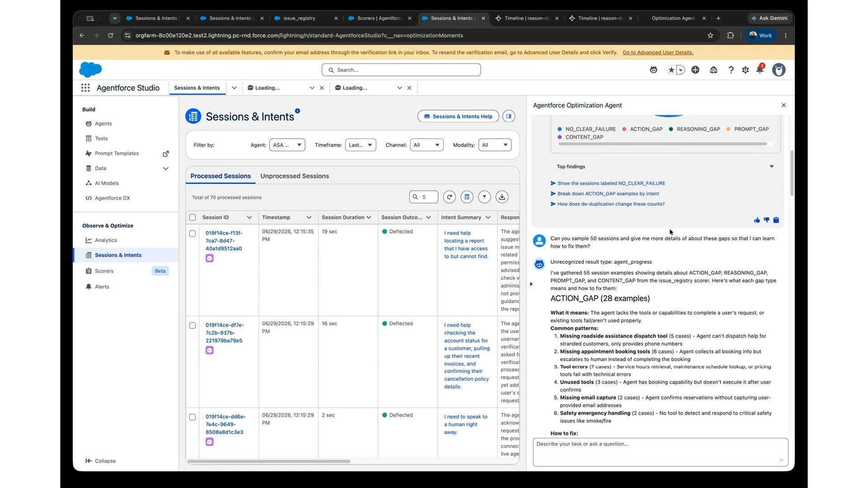Click the Sessions & Intents Help button

(x=458, y=116)
